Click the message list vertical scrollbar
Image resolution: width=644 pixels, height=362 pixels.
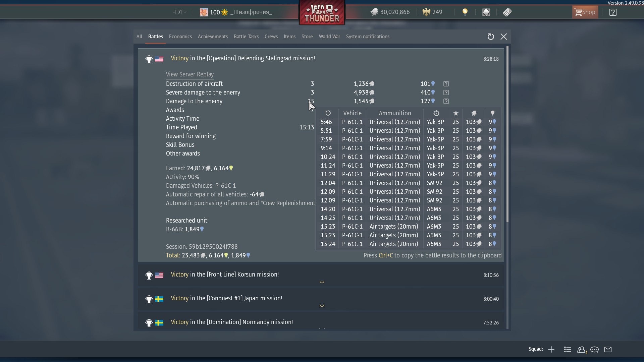507,134
